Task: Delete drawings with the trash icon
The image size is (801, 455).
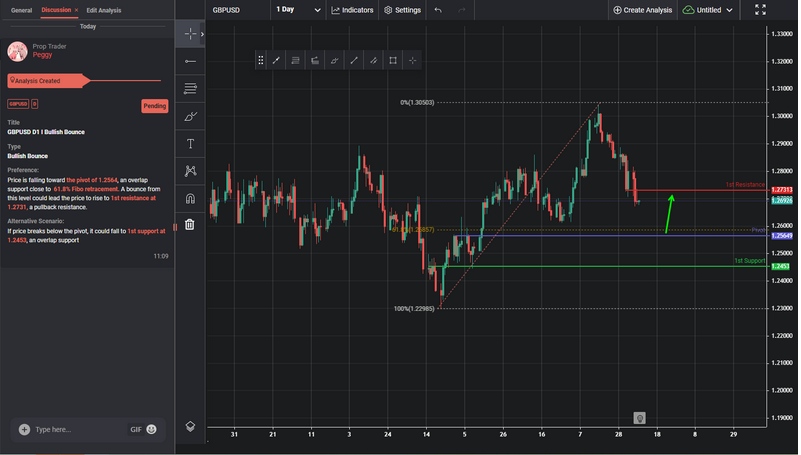Action: pos(190,225)
